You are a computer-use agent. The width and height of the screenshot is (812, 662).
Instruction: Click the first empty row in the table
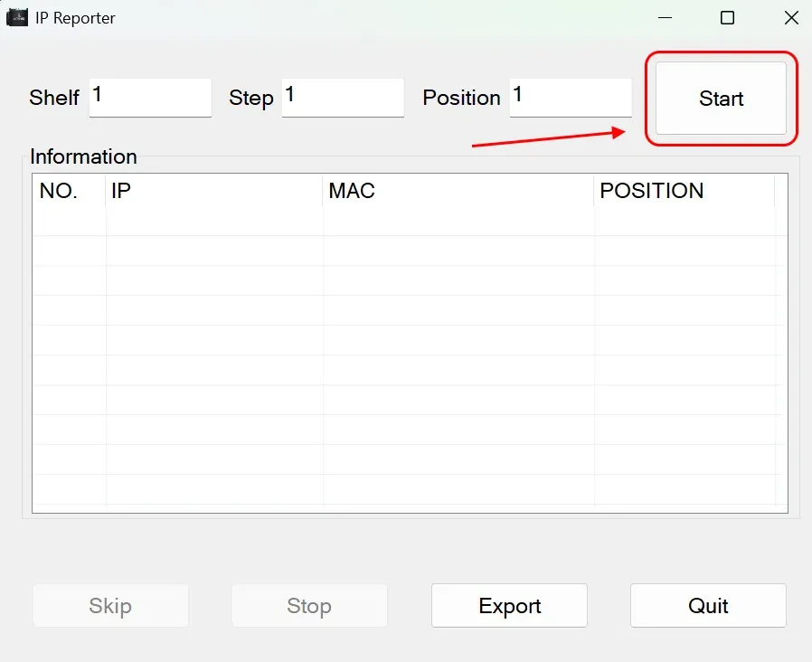pos(407,222)
